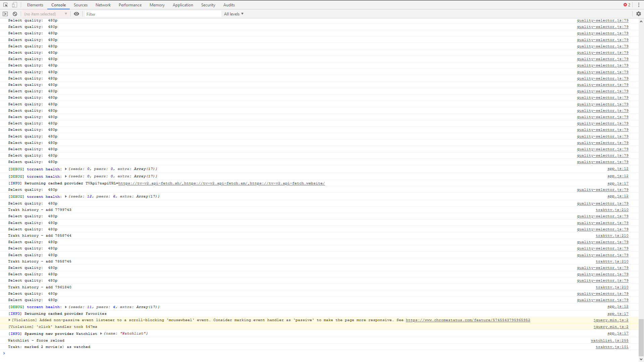Toggle the live expression eye icon

76,14
